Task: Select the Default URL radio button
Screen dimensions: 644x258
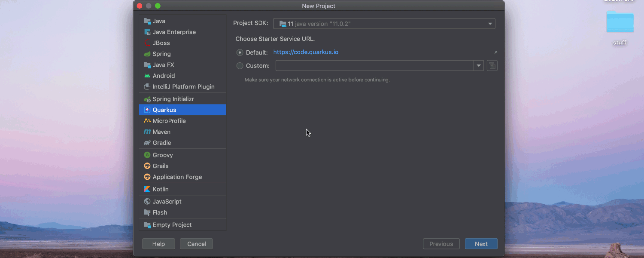Action: (240, 52)
